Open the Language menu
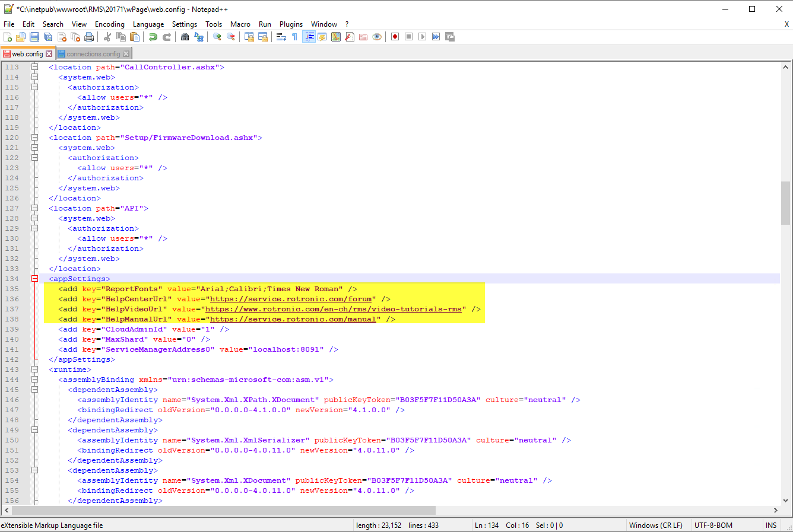 (x=148, y=24)
